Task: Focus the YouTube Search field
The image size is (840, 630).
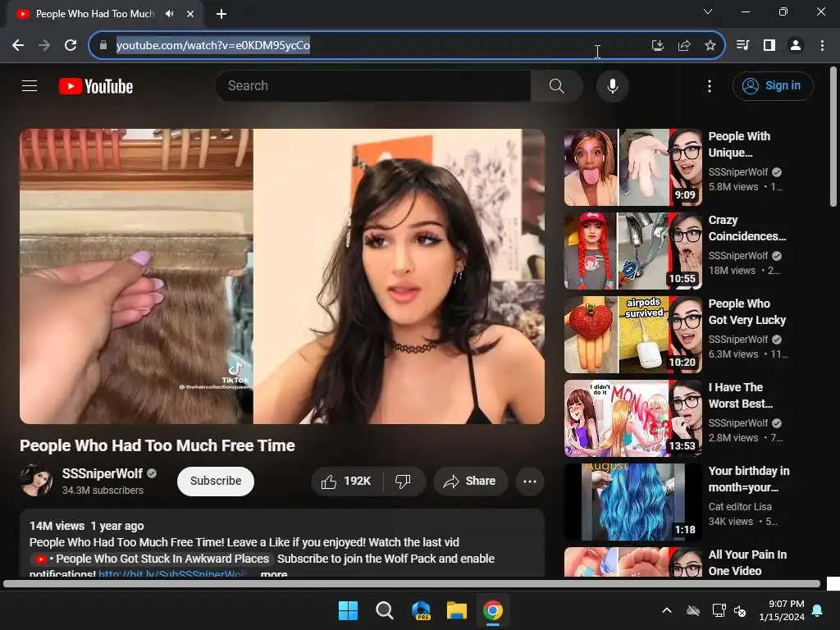Action: coord(373,85)
